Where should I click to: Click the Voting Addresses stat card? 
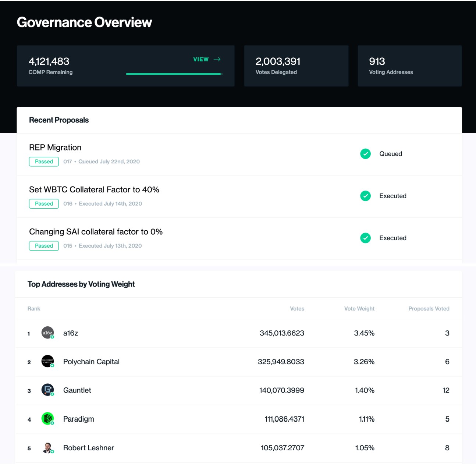[x=409, y=66]
